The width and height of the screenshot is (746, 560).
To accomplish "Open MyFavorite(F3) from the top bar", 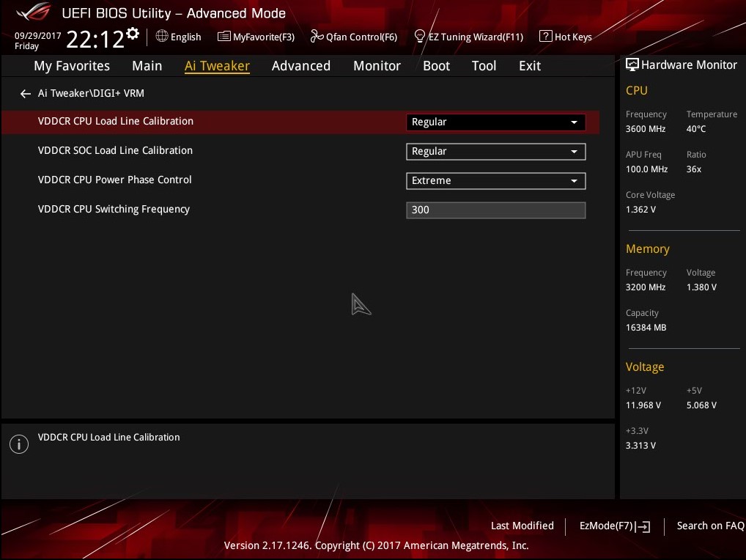I will point(256,37).
